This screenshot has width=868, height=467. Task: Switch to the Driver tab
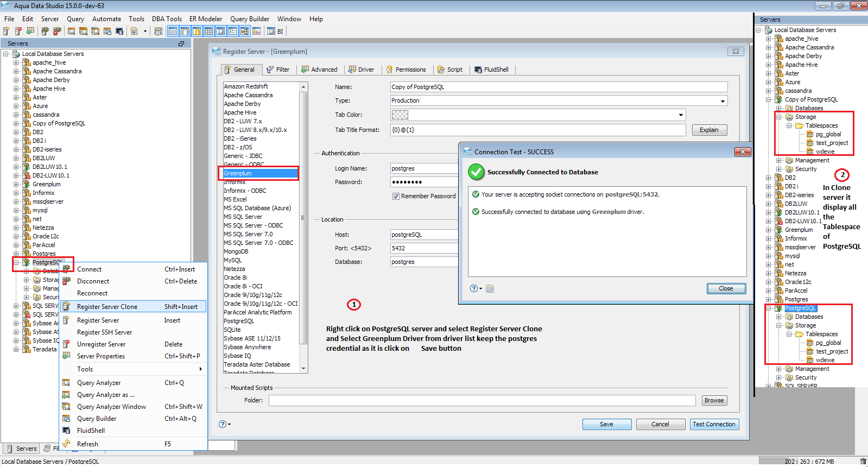[x=362, y=70]
